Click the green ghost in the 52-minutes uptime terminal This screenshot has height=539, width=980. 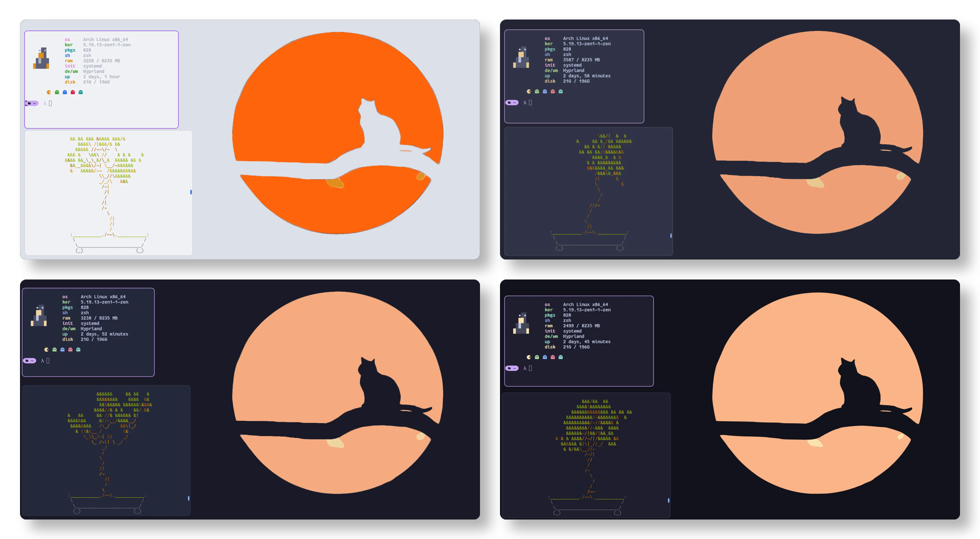click(54, 350)
